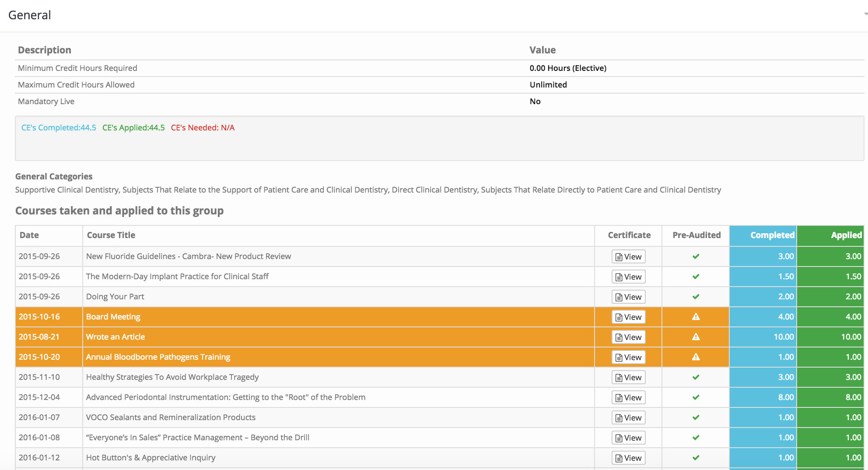Select the Annual Bloodborne Pathogens Training title
868x470 pixels.
click(x=158, y=357)
